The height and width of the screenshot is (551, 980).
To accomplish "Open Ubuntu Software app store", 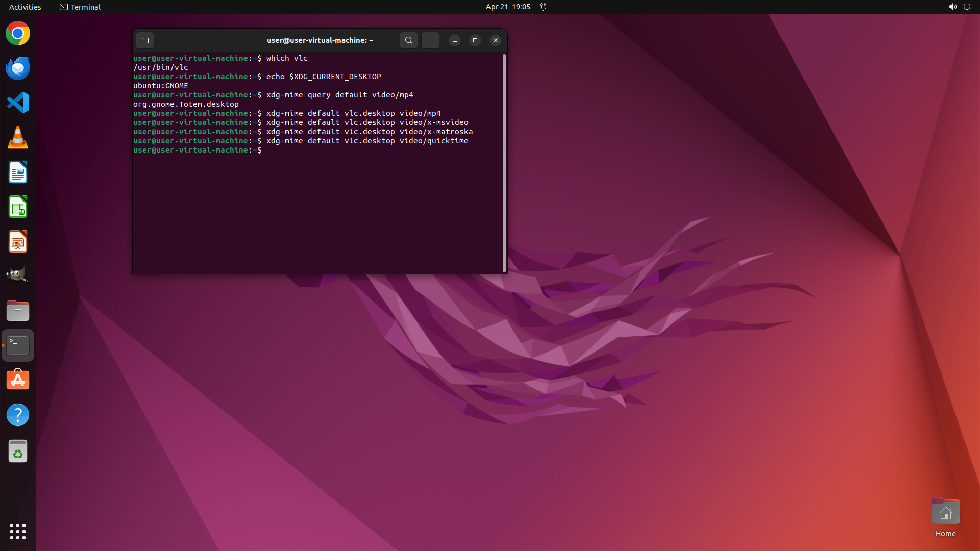I will click(x=18, y=380).
